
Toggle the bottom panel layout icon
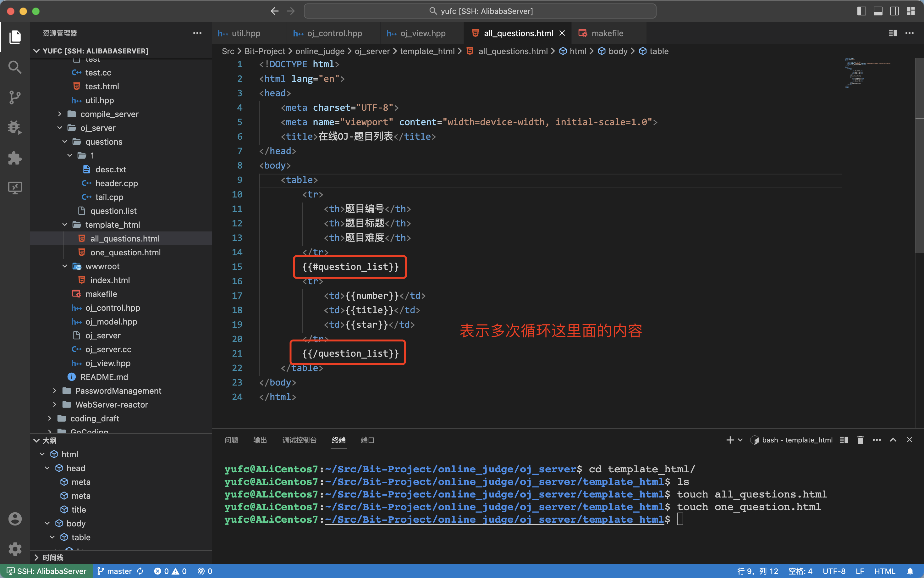click(x=878, y=11)
